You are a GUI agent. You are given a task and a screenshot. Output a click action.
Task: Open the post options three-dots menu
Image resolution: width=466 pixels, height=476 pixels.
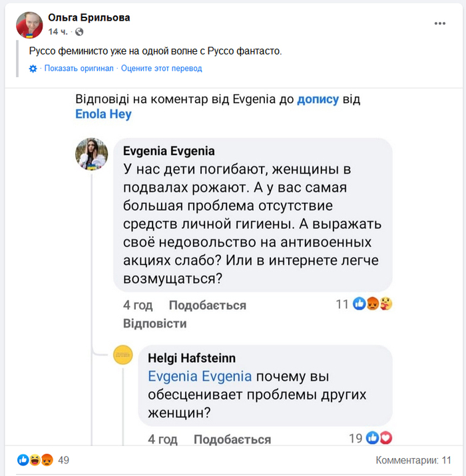[439, 23]
